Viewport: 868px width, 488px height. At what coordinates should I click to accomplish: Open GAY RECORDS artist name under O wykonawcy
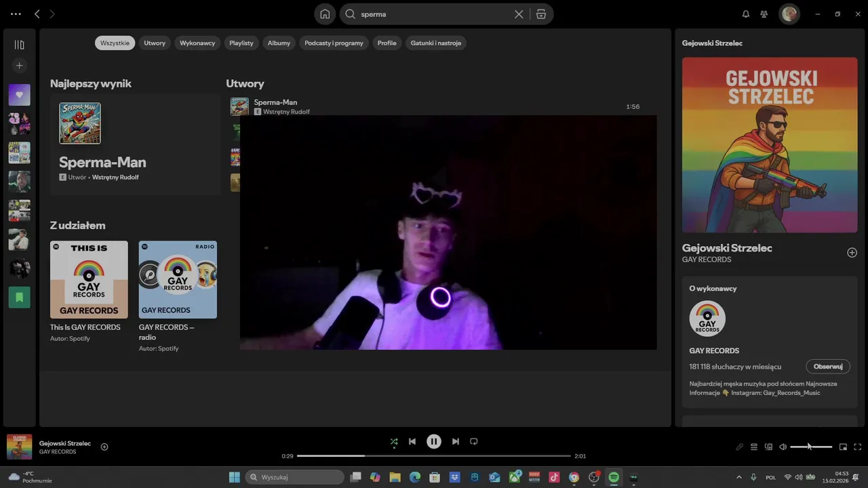point(714,350)
